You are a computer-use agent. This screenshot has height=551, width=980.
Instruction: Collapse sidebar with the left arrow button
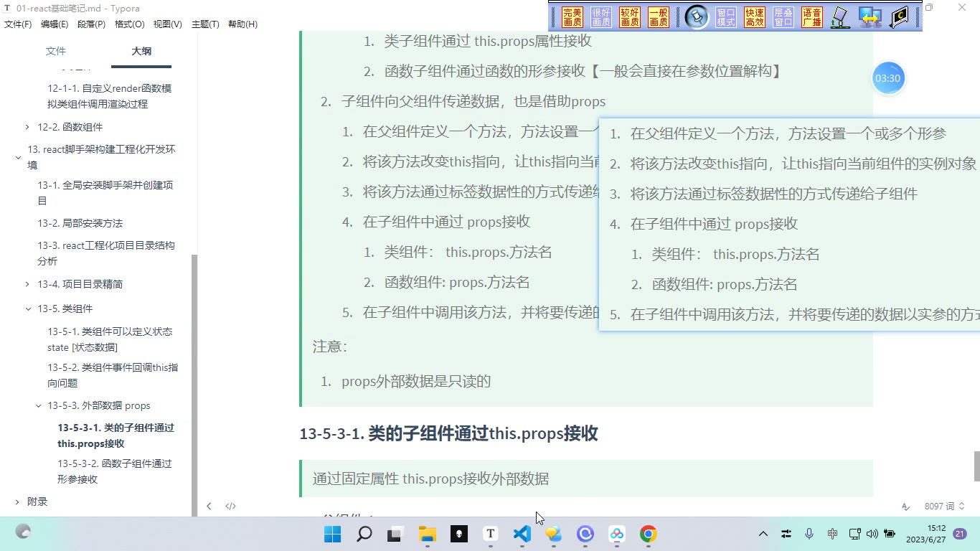[x=209, y=506]
